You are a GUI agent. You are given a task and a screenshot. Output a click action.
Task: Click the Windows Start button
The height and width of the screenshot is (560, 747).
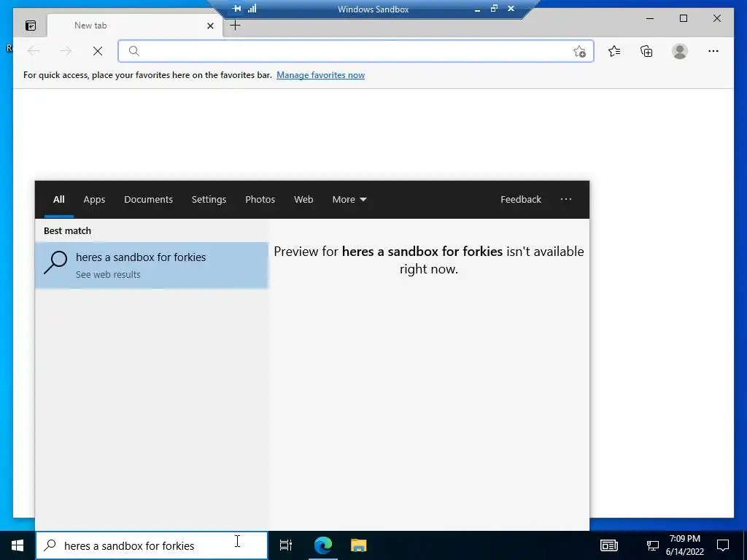pyautogui.click(x=18, y=545)
